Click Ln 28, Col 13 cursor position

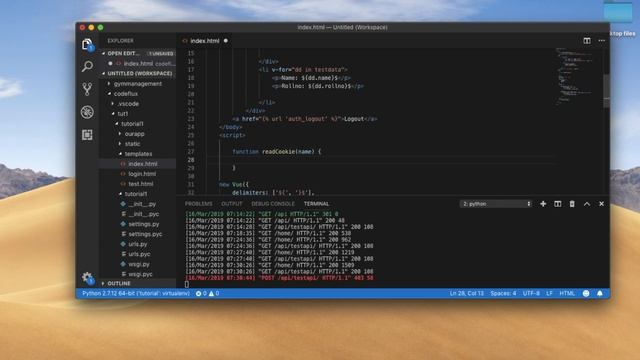click(466, 293)
